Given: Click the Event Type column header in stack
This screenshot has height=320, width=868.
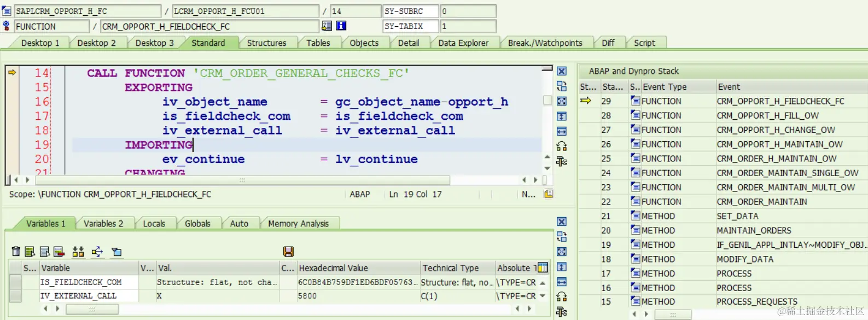Looking at the screenshot, I should [679, 86].
